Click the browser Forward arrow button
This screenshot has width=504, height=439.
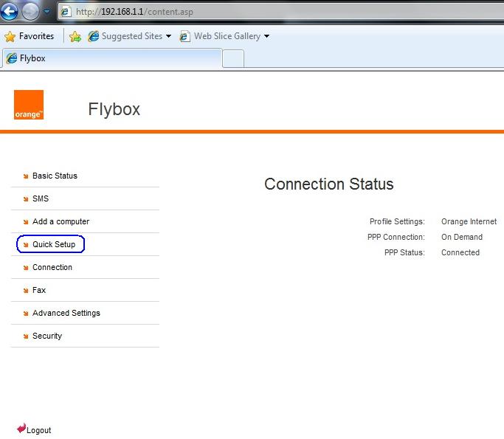(30, 12)
